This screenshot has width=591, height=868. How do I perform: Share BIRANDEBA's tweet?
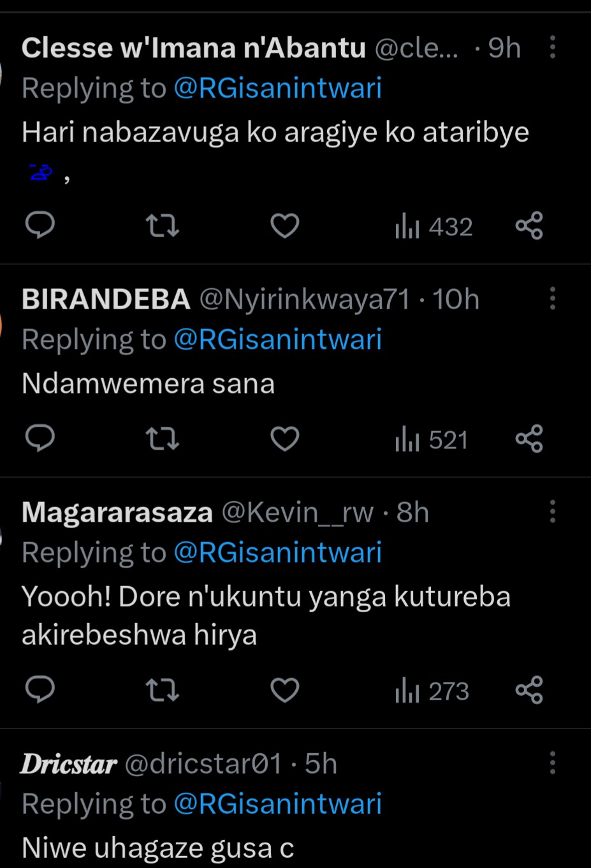click(x=529, y=439)
